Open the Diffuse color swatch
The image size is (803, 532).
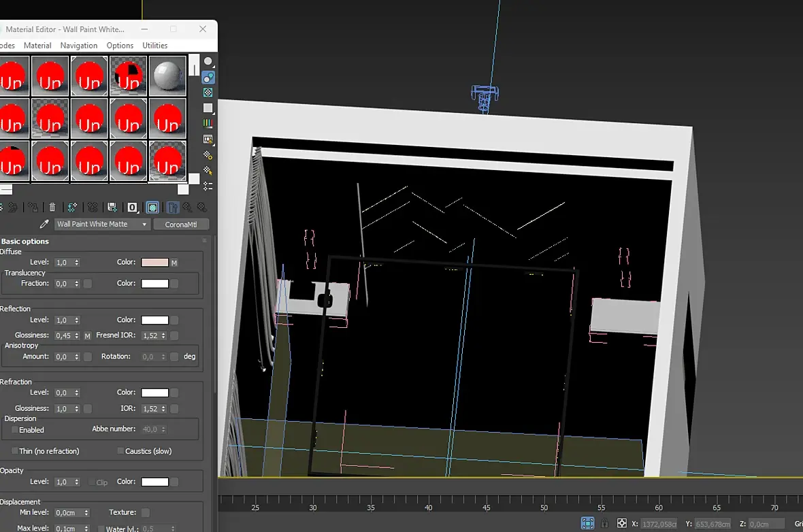[x=154, y=263]
